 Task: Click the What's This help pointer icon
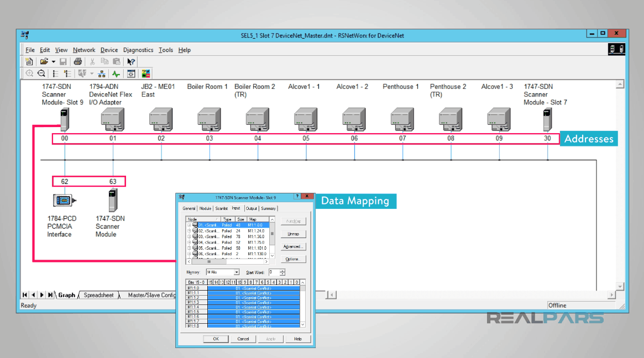(x=131, y=61)
